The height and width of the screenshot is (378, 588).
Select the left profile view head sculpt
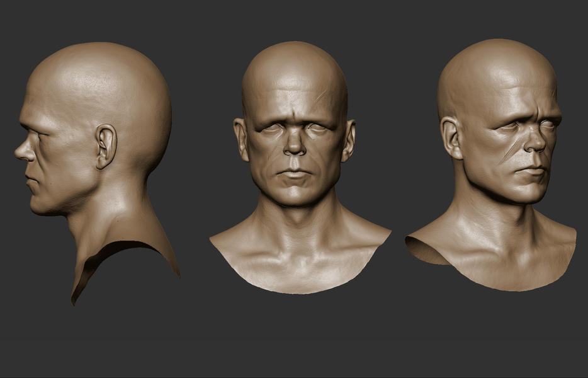97,173
